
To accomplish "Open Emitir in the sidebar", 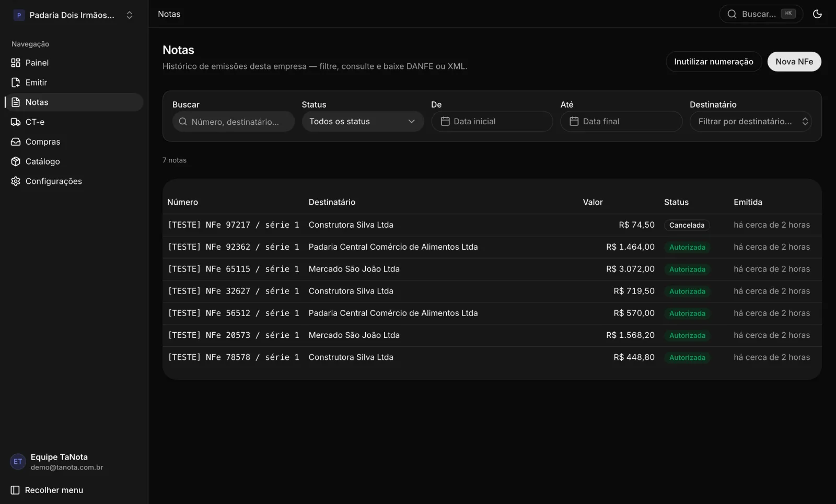I will point(74,83).
